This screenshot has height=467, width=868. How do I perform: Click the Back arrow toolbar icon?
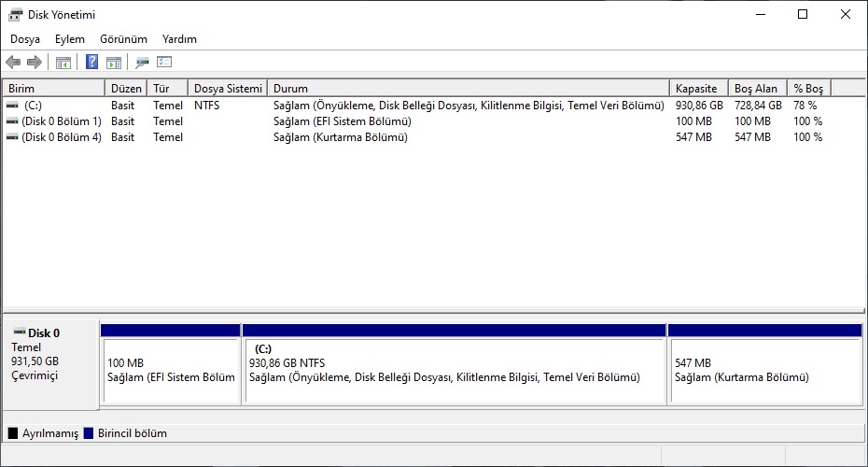(13, 62)
